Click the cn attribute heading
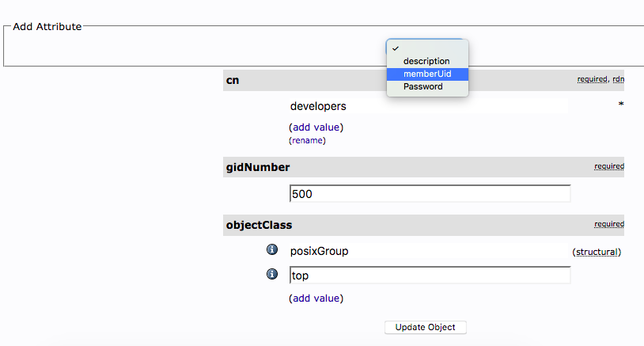This screenshot has width=644, height=346. coord(233,80)
